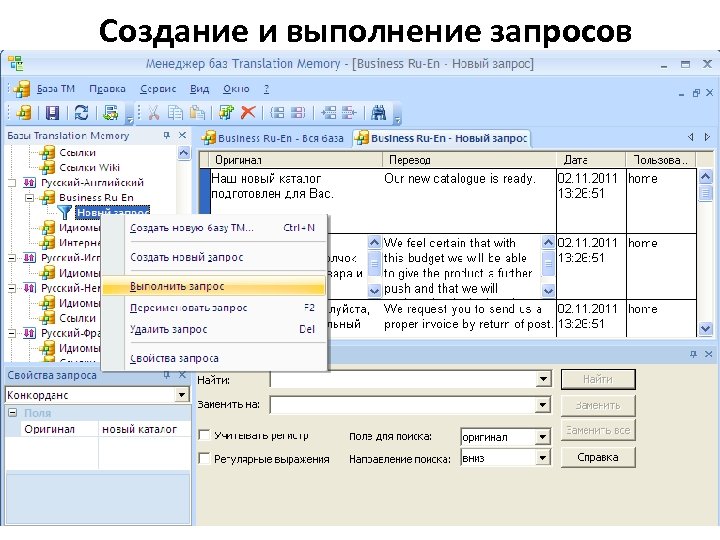
Task: Choose Переименовать запрос in context menu
Action: click(x=214, y=308)
